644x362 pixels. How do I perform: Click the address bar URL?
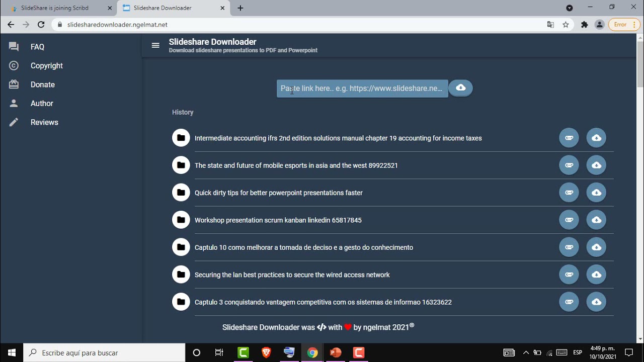[117, 25]
